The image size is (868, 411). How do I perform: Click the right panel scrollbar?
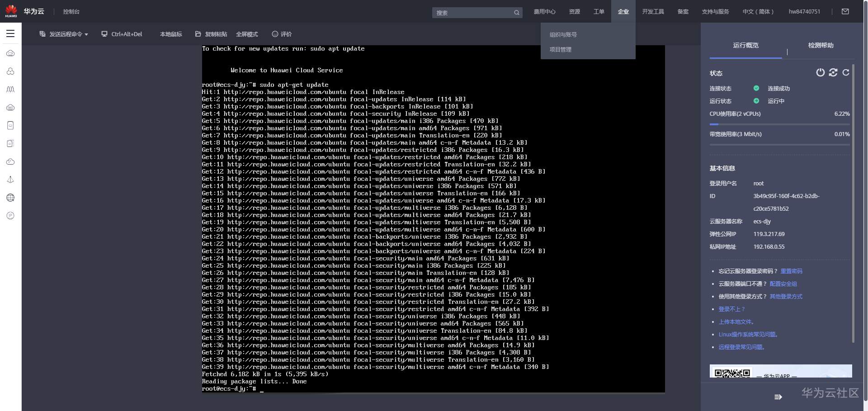(x=853, y=203)
